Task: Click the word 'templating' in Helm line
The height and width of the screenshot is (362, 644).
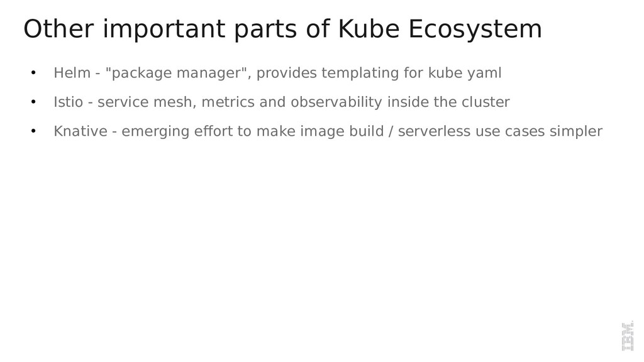Action: click(x=360, y=73)
